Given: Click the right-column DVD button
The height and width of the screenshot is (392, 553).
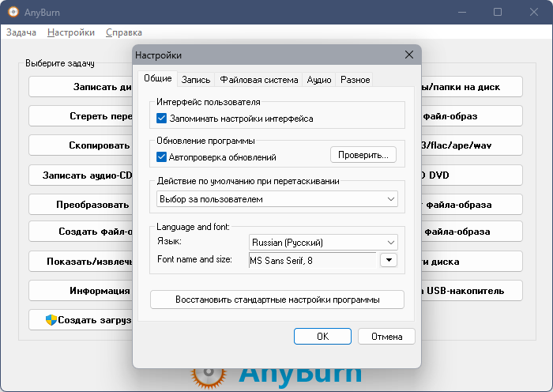Looking at the screenshot, I should [x=472, y=175].
